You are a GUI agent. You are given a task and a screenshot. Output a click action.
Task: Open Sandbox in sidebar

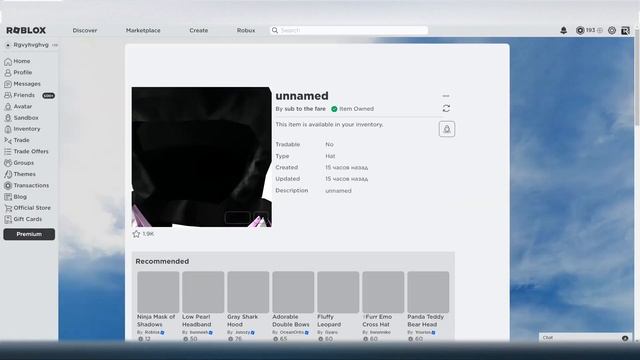point(21,118)
